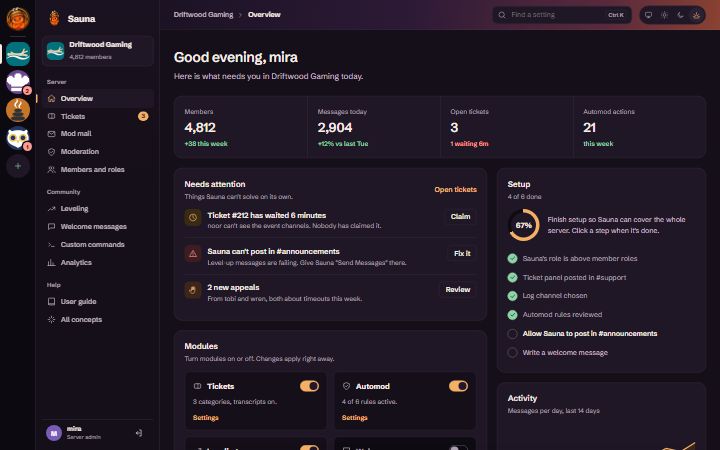Click the Automod actions 21 stat card
Image resolution: width=720 pixels, height=450 pixels.
coord(640,127)
